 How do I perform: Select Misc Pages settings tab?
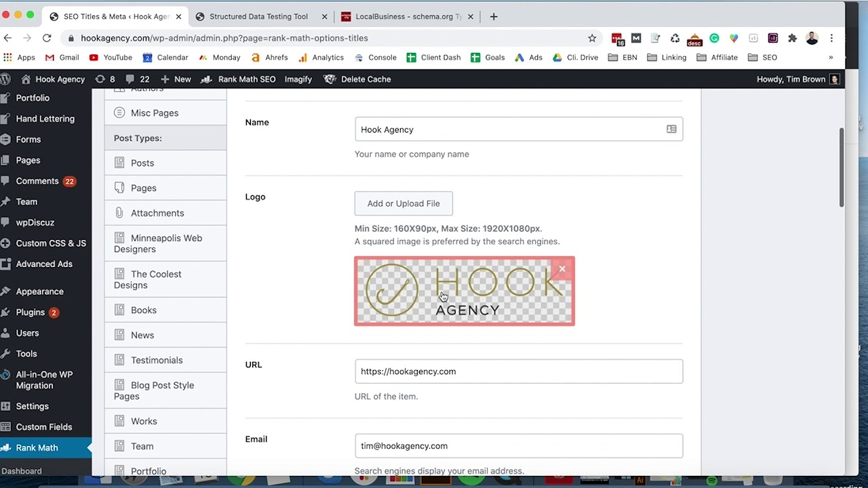pyautogui.click(x=165, y=113)
